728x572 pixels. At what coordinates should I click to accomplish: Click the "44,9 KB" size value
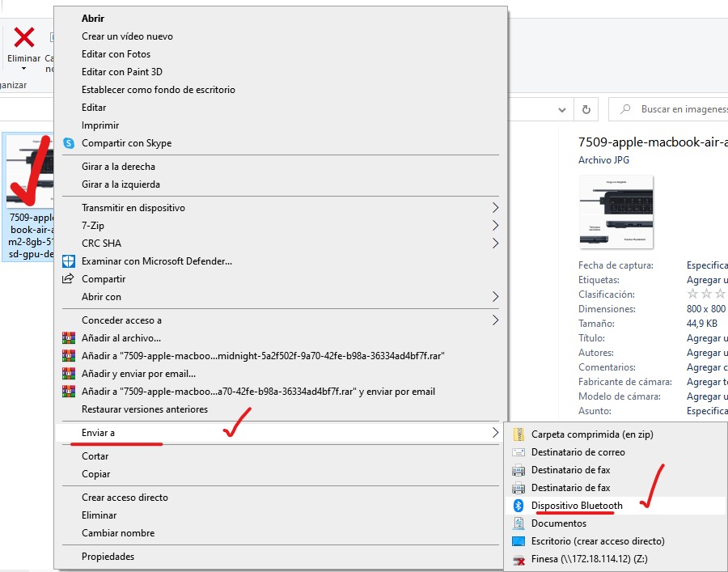click(702, 324)
